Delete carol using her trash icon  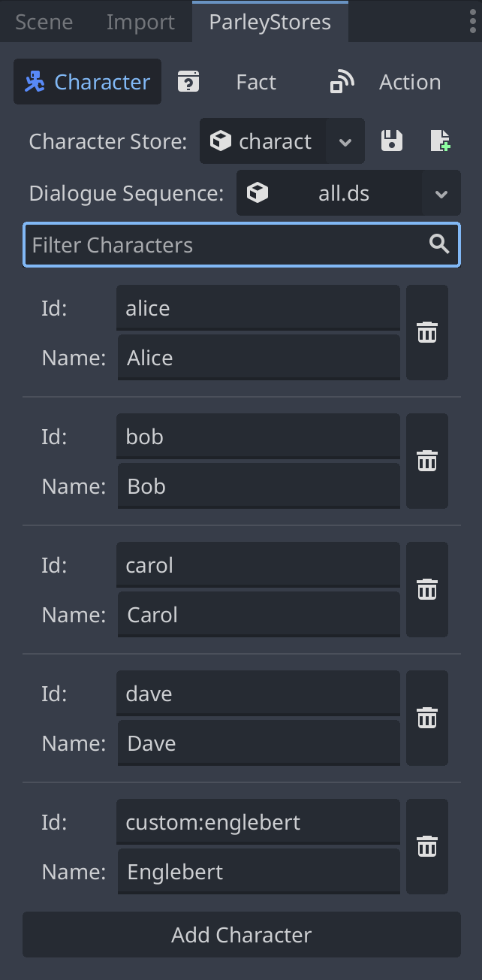tap(426, 589)
